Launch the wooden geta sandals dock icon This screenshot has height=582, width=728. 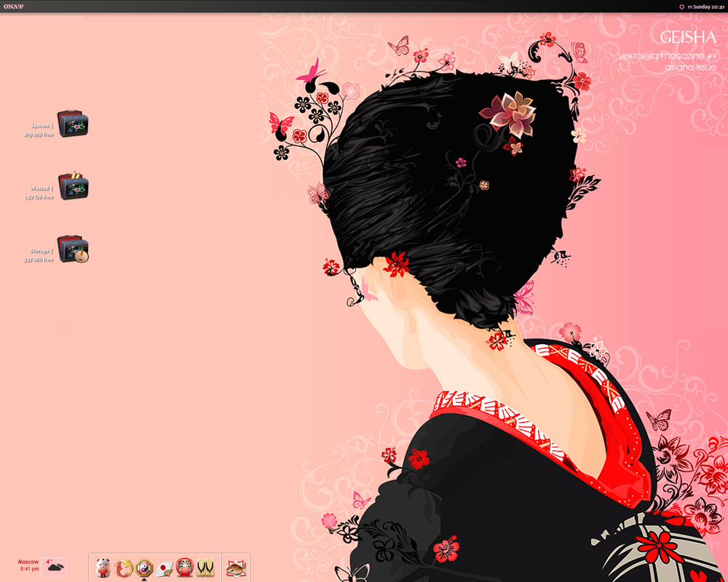pyautogui.click(x=205, y=567)
